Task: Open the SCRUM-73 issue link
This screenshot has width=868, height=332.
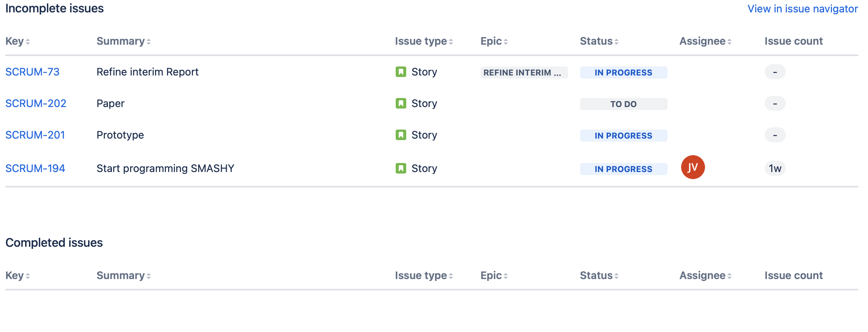Action: point(32,72)
